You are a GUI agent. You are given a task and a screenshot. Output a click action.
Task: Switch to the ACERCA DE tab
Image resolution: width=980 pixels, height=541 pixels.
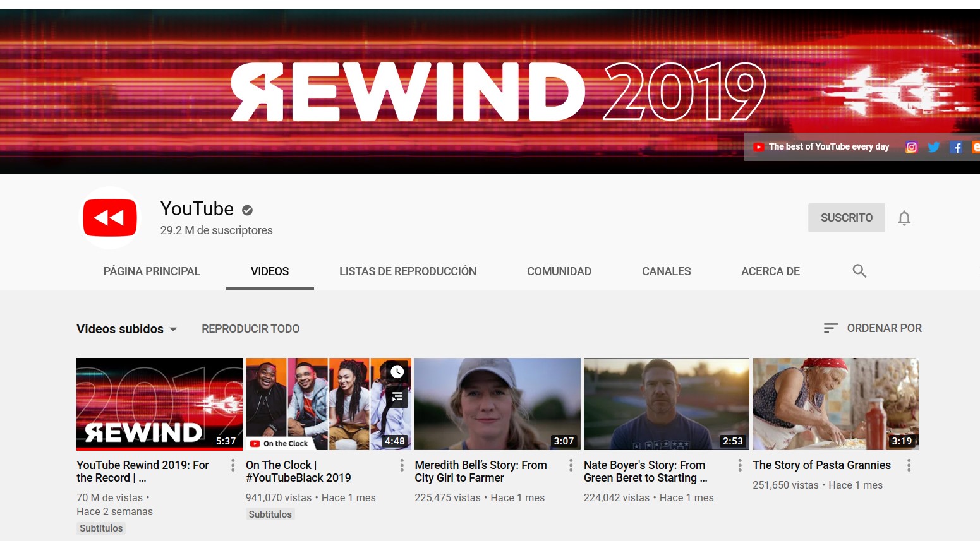[x=770, y=271]
